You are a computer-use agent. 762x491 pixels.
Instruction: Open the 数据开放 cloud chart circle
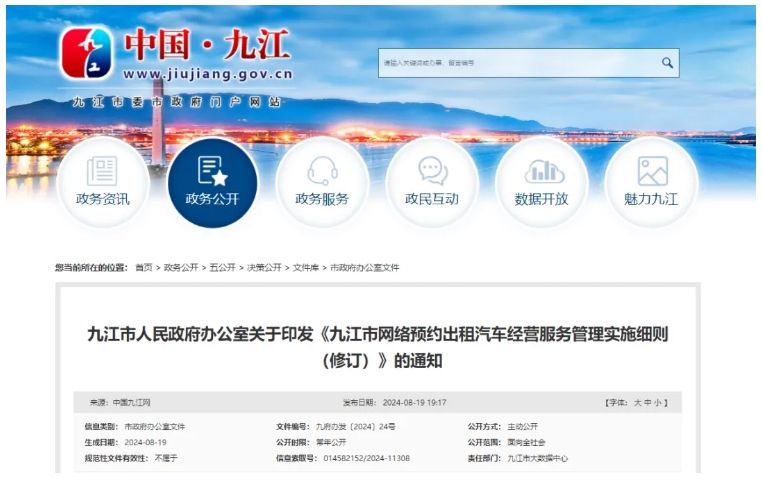[541, 183]
